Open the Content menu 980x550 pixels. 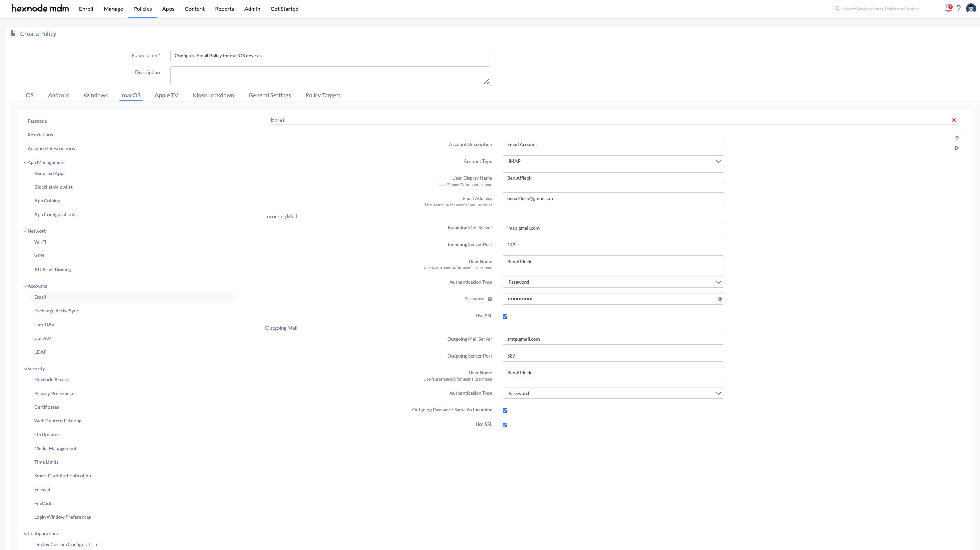(194, 8)
